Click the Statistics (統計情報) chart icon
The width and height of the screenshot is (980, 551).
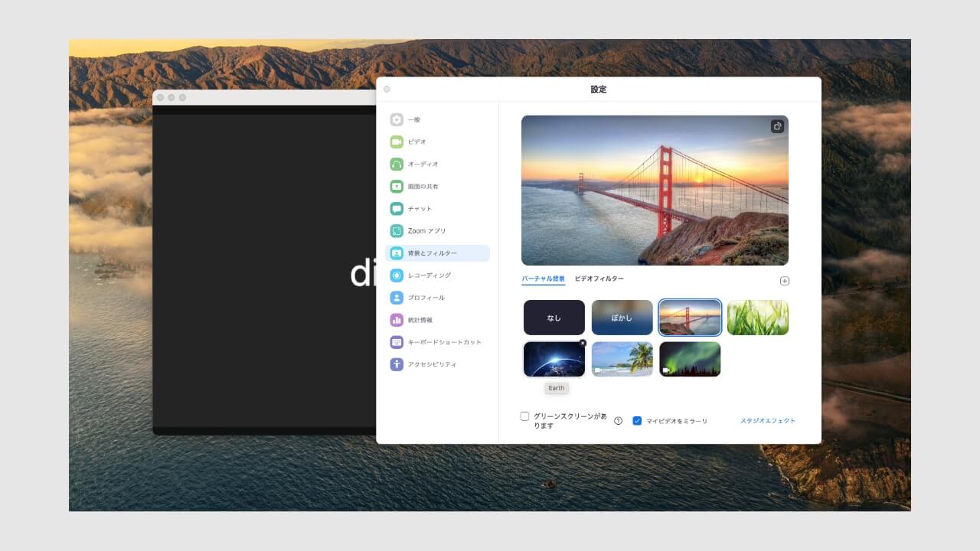[x=396, y=320]
